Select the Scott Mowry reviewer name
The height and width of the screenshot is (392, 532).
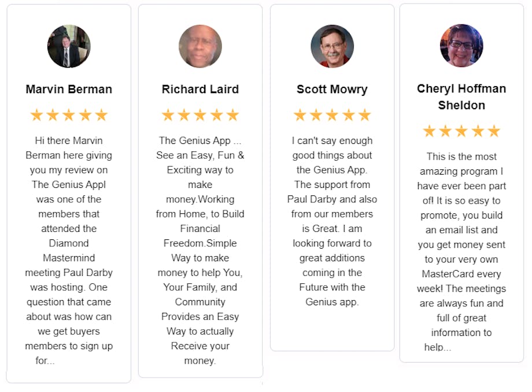coord(332,90)
